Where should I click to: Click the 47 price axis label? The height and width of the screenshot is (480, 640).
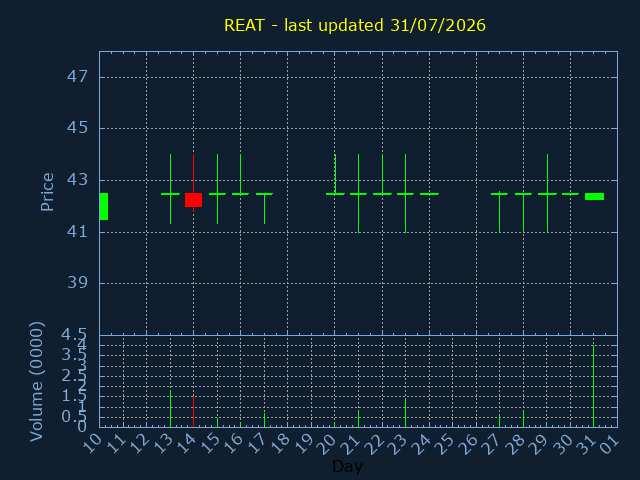click(x=77, y=76)
